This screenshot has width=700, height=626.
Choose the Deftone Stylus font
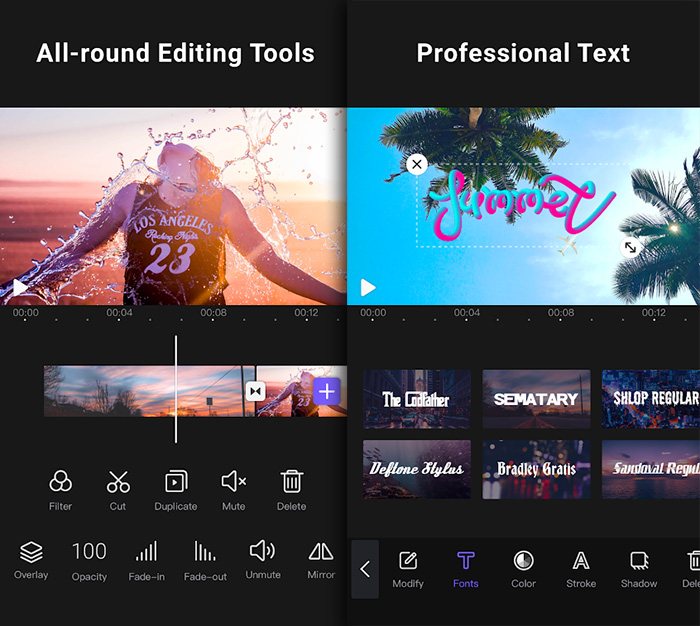(417, 469)
